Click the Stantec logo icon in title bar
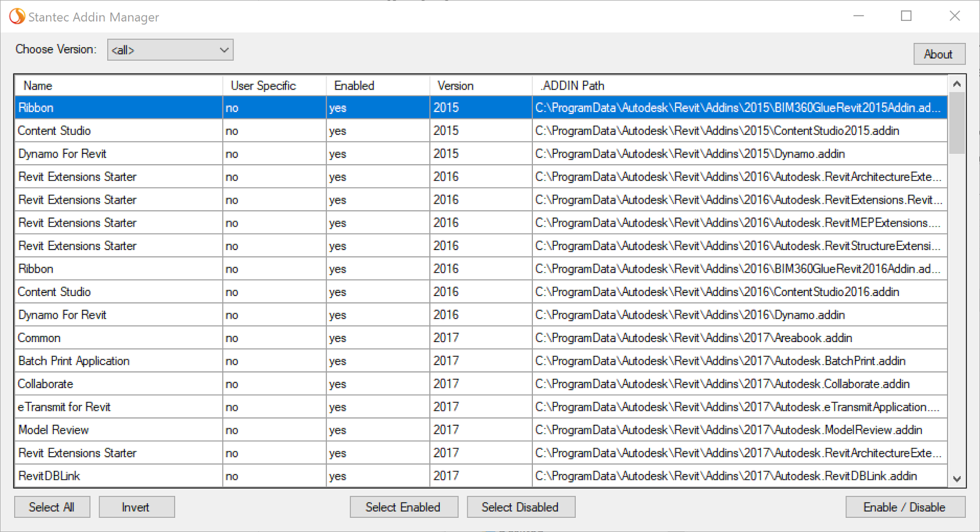The width and height of the screenshot is (980, 532). tap(17, 17)
